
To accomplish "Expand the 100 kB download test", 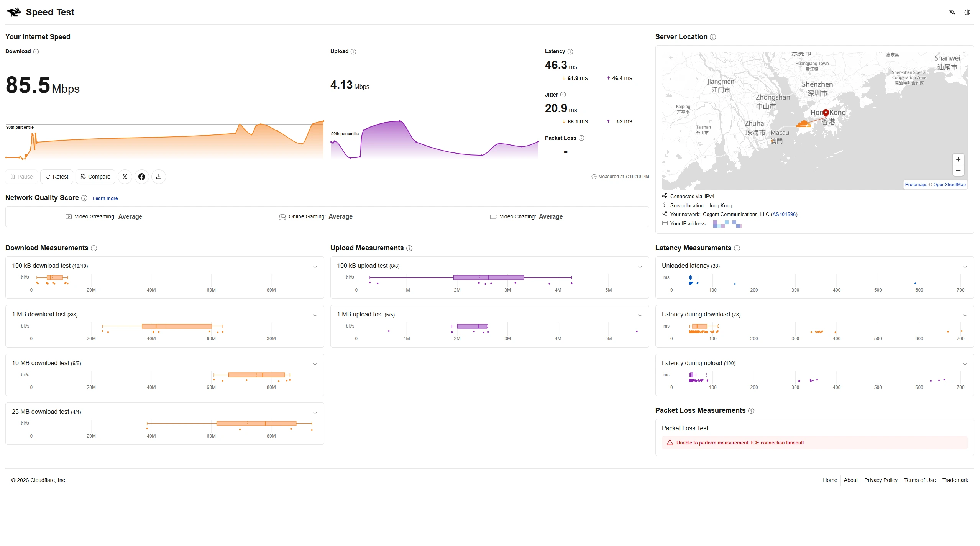I will click(x=315, y=267).
